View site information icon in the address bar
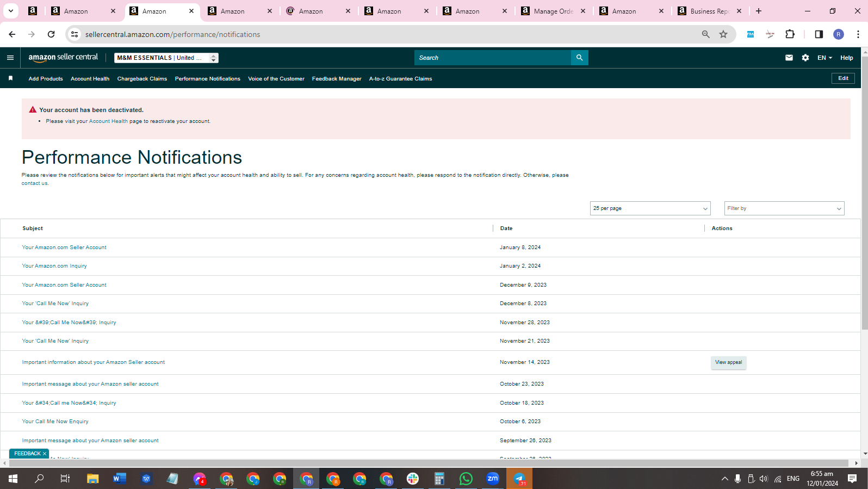The image size is (868, 489). [75, 34]
